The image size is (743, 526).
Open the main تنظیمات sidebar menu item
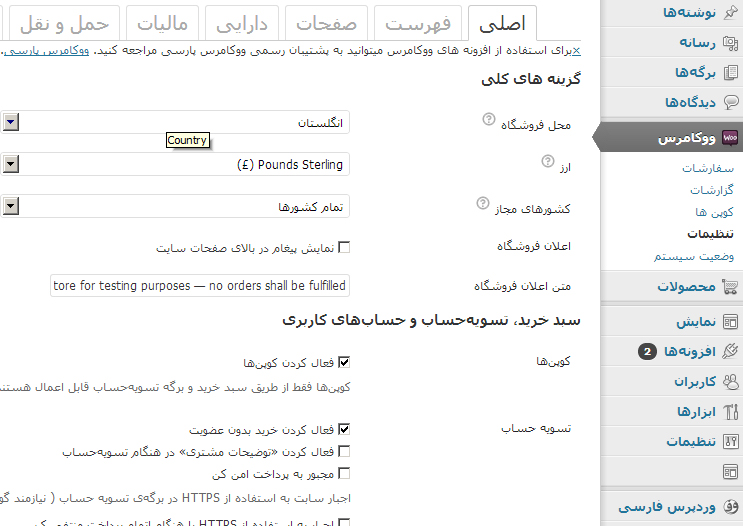click(x=691, y=442)
